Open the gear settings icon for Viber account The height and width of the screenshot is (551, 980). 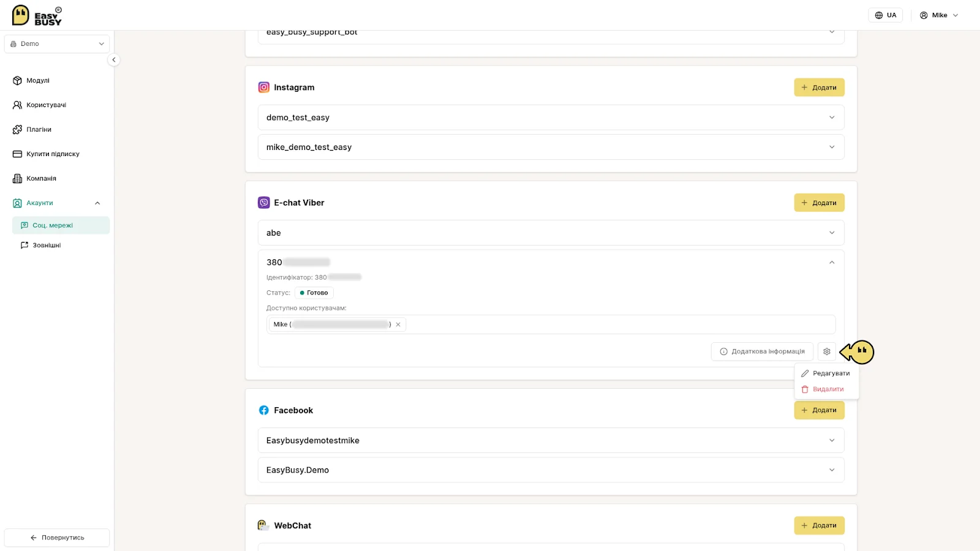click(827, 351)
